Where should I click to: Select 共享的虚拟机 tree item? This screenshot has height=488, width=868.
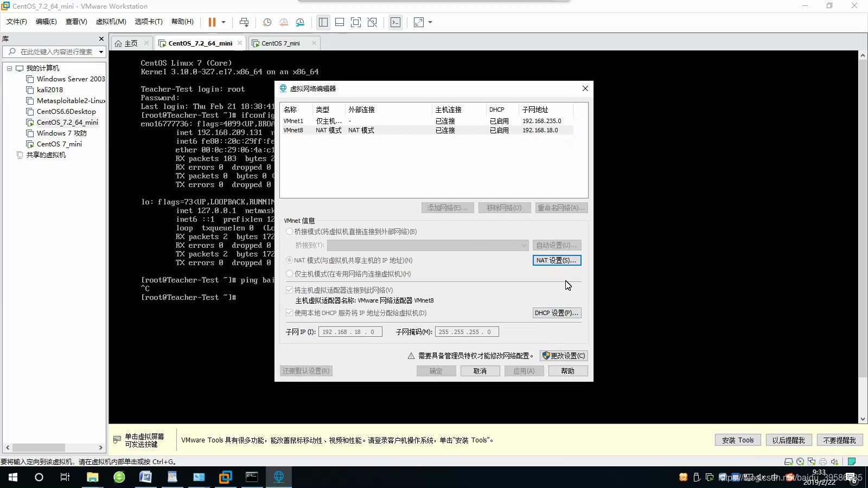[x=41, y=155]
